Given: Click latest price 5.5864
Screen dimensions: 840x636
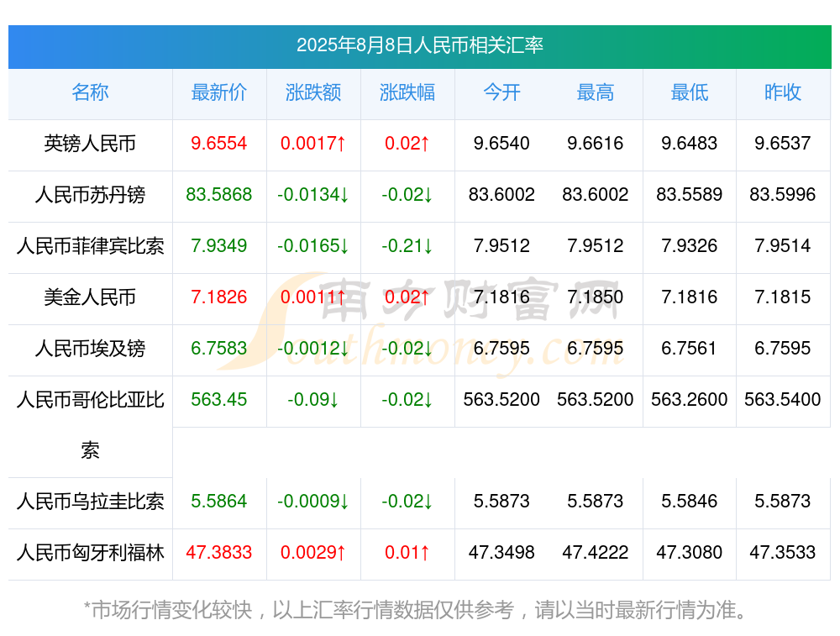Looking at the screenshot, I should tap(219, 501).
